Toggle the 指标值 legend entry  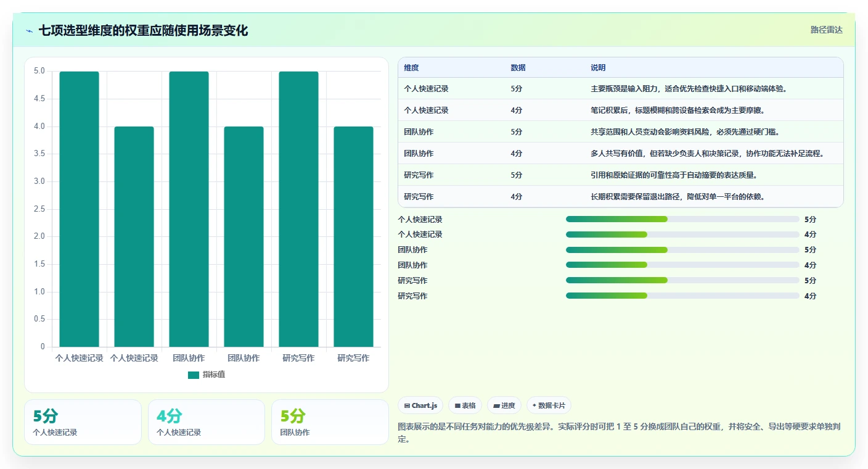point(207,375)
